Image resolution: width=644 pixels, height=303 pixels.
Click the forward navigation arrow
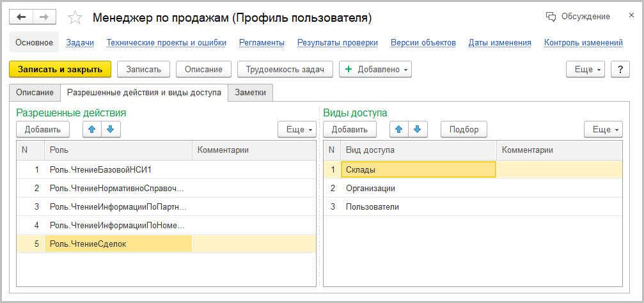(x=44, y=17)
